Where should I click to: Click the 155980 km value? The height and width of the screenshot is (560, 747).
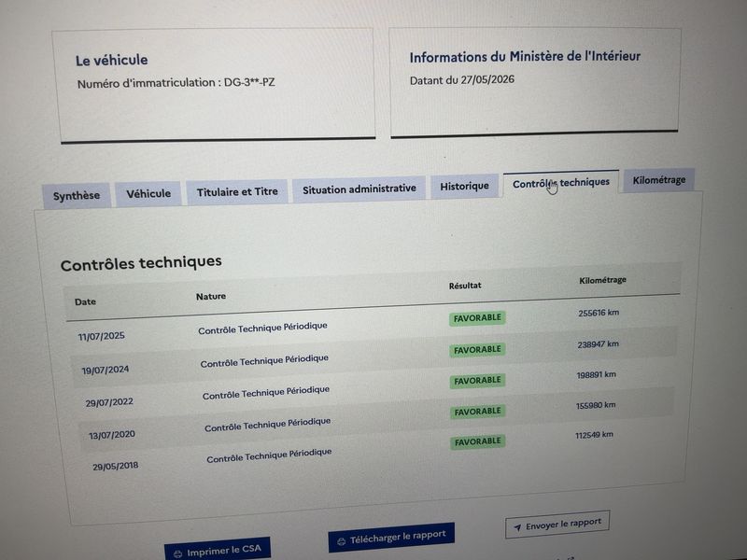click(596, 405)
